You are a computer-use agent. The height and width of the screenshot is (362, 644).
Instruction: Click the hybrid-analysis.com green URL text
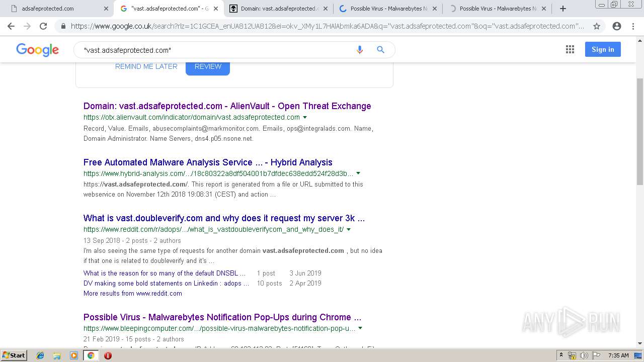tap(218, 173)
